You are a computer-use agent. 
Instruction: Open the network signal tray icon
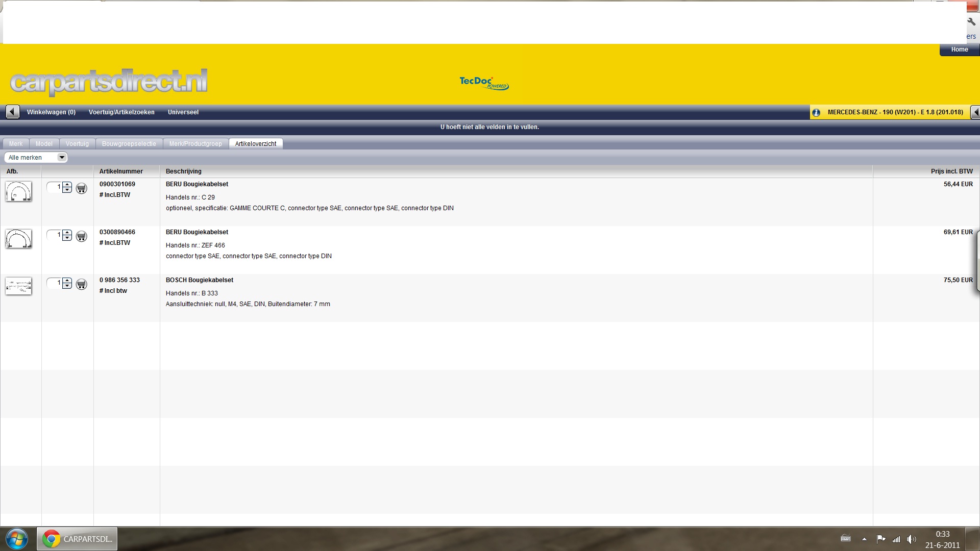[x=896, y=539]
